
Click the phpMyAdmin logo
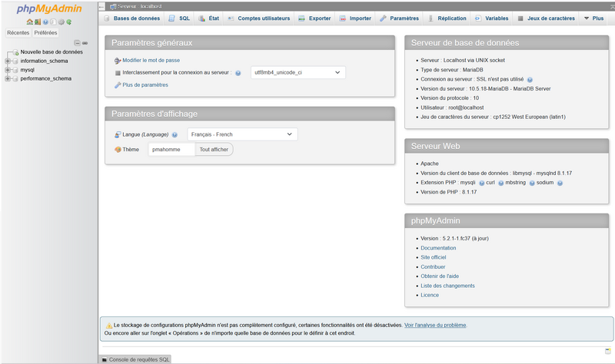tap(49, 8)
